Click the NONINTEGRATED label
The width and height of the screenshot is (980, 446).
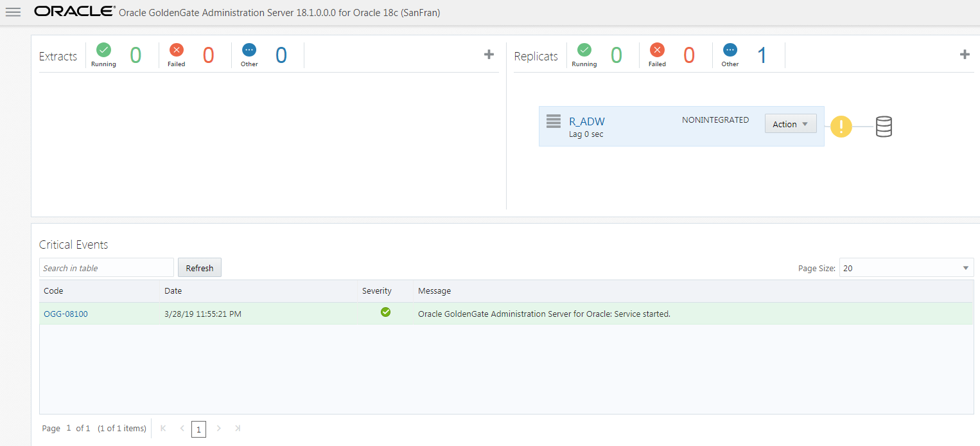(x=715, y=120)
